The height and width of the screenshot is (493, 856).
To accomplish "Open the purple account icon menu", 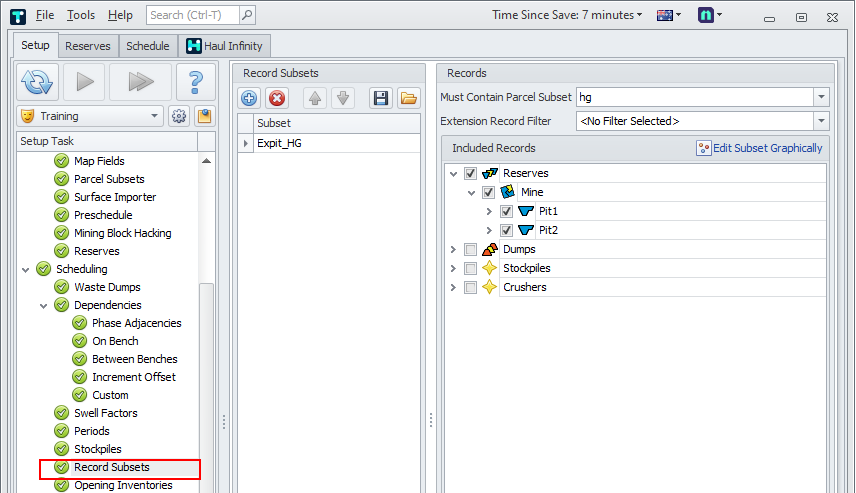I will coord(710,15).
